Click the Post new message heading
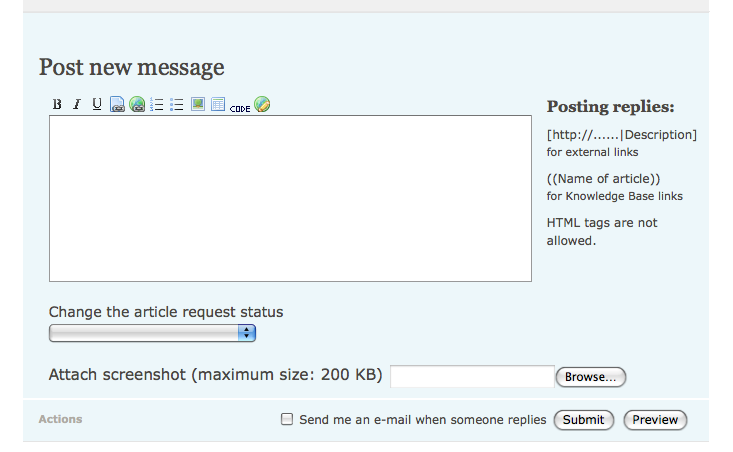 click(131, 67)
